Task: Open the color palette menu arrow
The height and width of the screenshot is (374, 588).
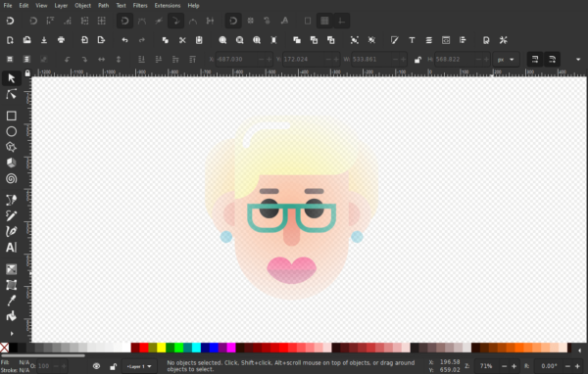Action: (579, 351)
